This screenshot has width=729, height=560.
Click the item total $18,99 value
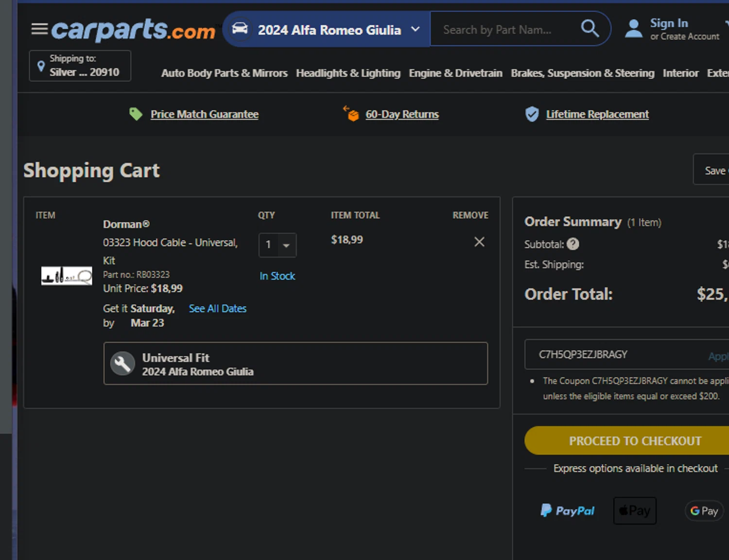[347, 240]
